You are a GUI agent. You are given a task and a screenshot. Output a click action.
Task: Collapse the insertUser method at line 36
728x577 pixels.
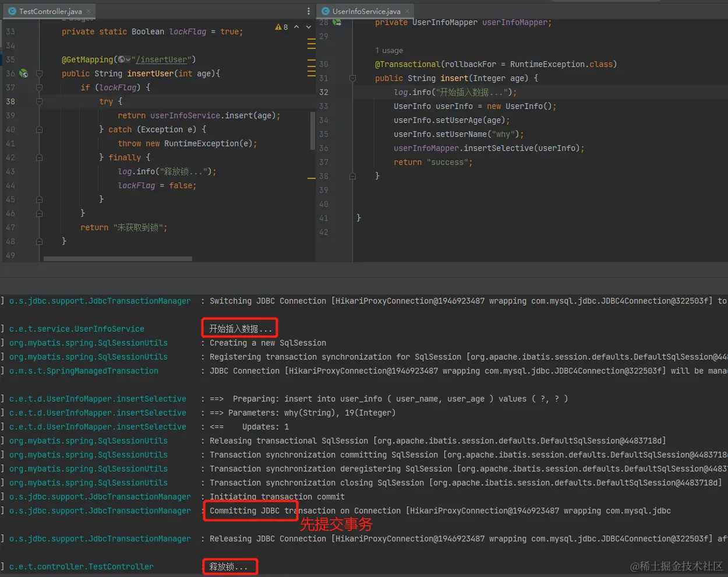pos(40,73)
